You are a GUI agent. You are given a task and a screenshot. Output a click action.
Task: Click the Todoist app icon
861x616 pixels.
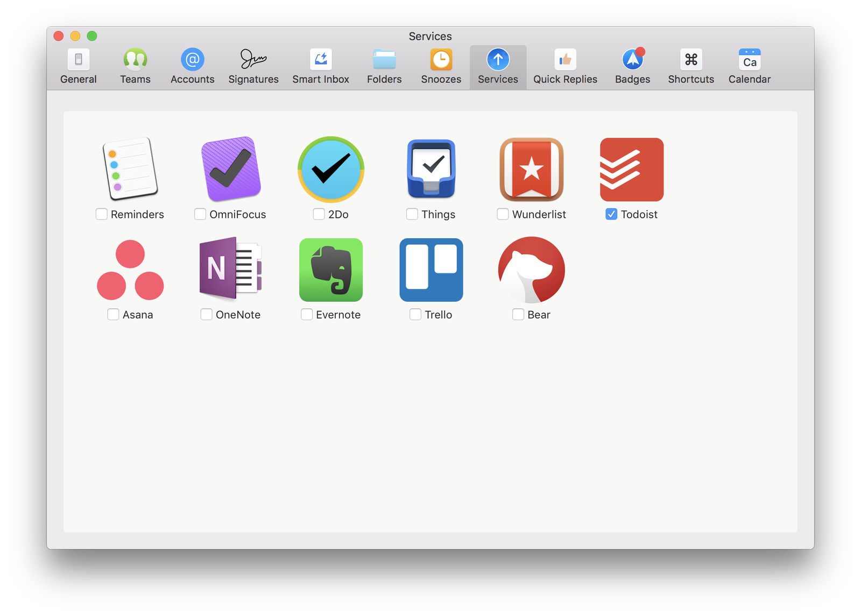click(632, 169)
